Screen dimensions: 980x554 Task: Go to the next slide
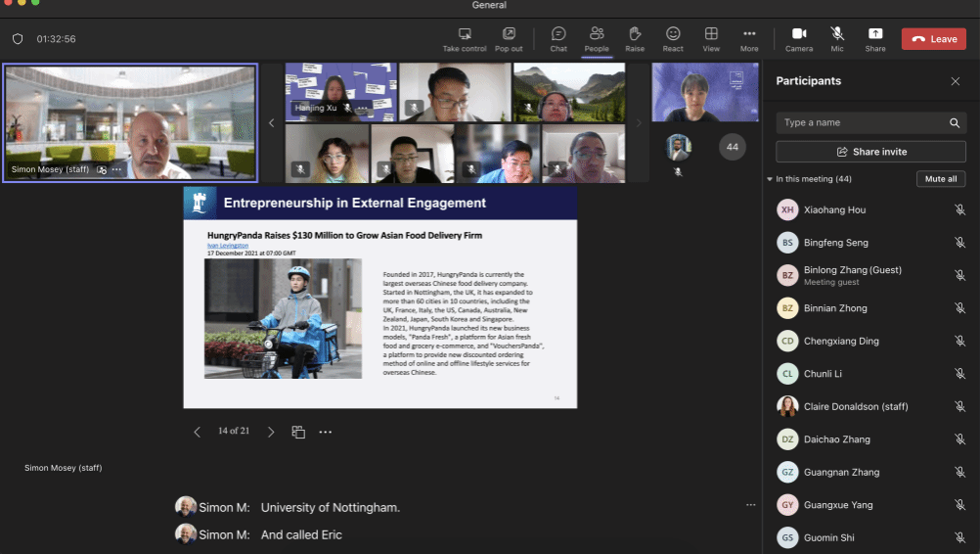tap(271, 432)
